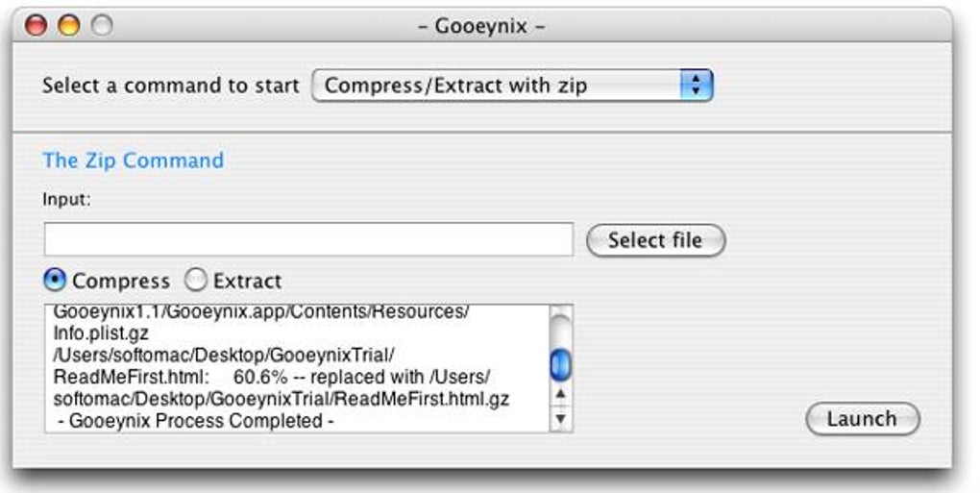Select the Extract radio button

click(196, 281)
